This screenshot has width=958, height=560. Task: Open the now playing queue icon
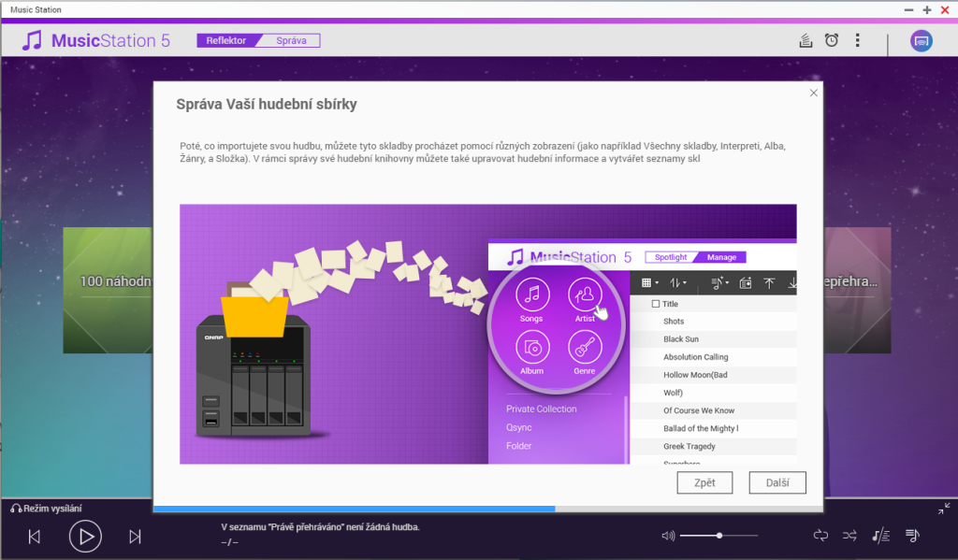pos(912,536)
